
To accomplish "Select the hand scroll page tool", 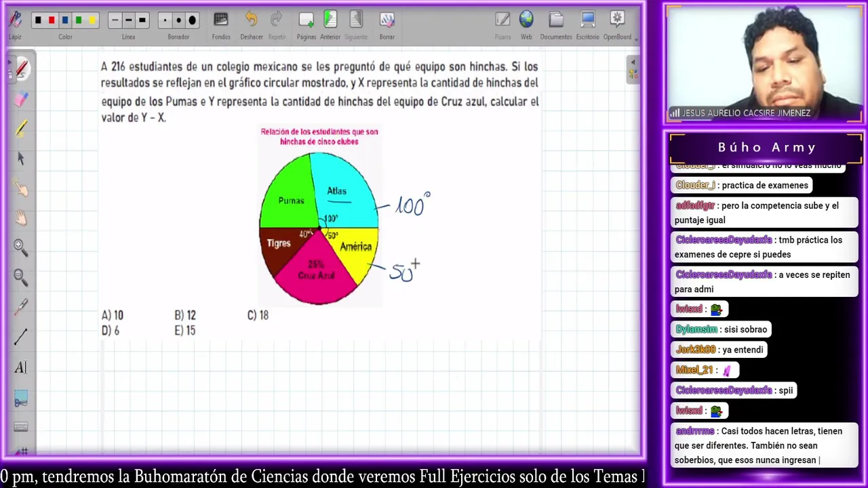I will 21,218.
